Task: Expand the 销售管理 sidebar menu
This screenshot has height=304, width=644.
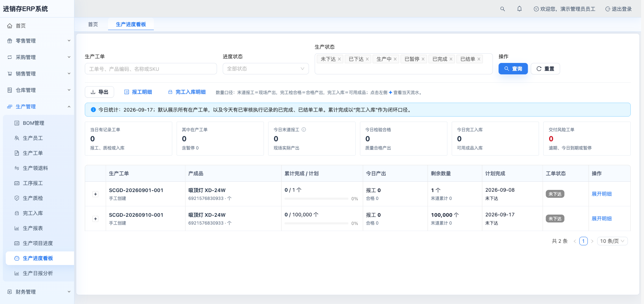Action: tap(37, 74)
